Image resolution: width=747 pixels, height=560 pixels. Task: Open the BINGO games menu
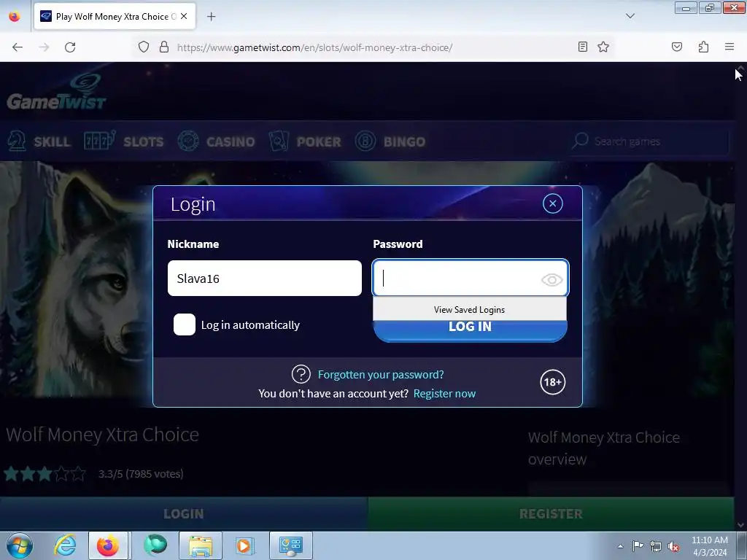(390, 141)
